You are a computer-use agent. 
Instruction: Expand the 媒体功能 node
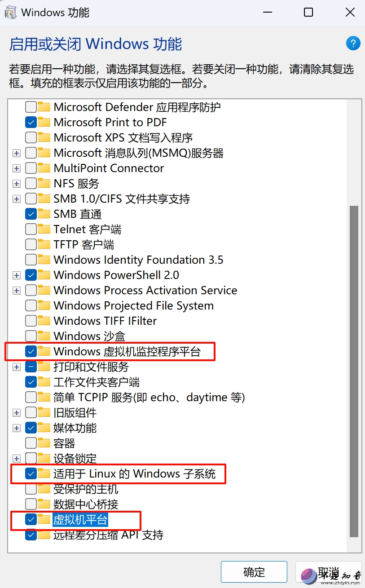point(17,428)
